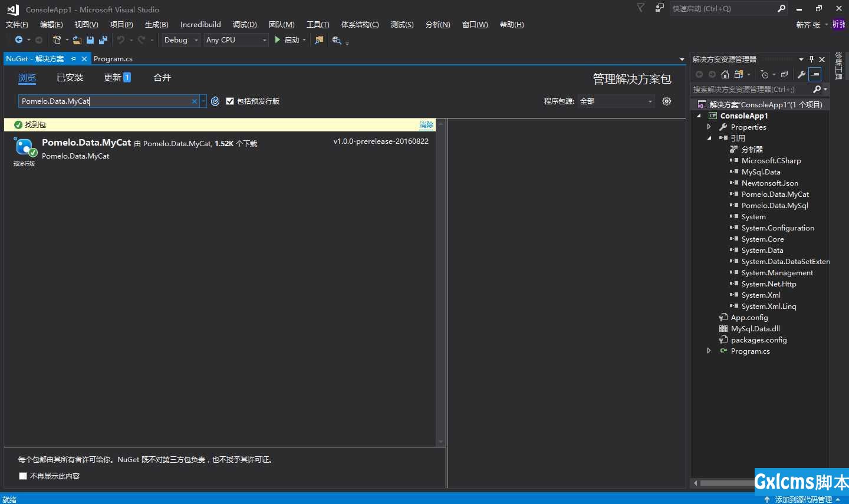
Task: Open the Start button dropdown arrow
Action: click(304, 40)
